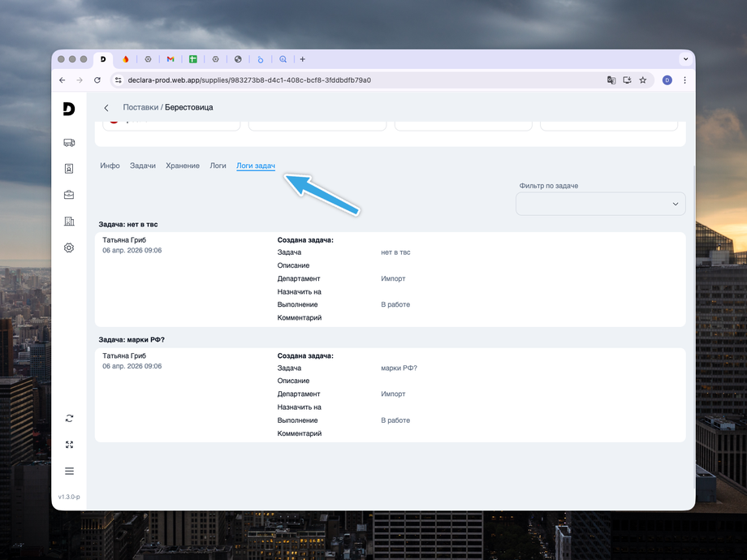The image size is (747, 560).
Task: Open the Chrome tab list dropdown arrow
Action: point(685,59)
